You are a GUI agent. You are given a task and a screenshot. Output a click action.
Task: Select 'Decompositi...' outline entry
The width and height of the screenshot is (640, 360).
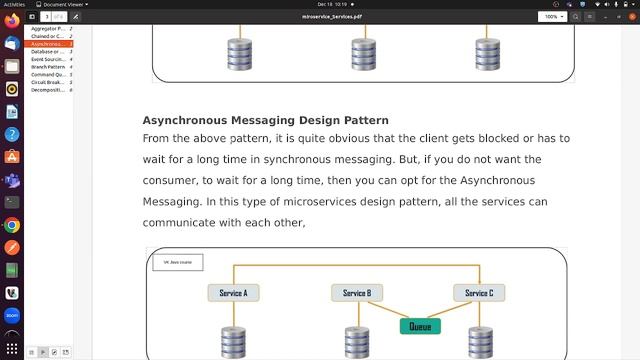point(49,90)
